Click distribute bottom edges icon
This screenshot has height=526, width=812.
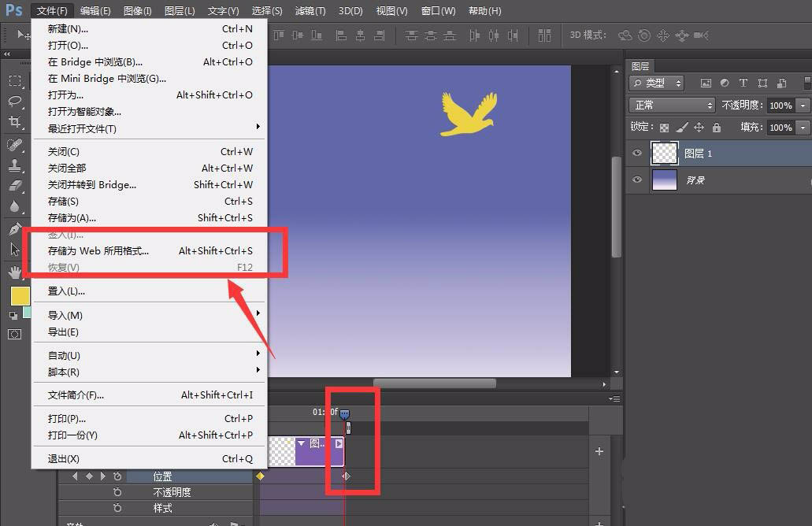tap(450, 35)
